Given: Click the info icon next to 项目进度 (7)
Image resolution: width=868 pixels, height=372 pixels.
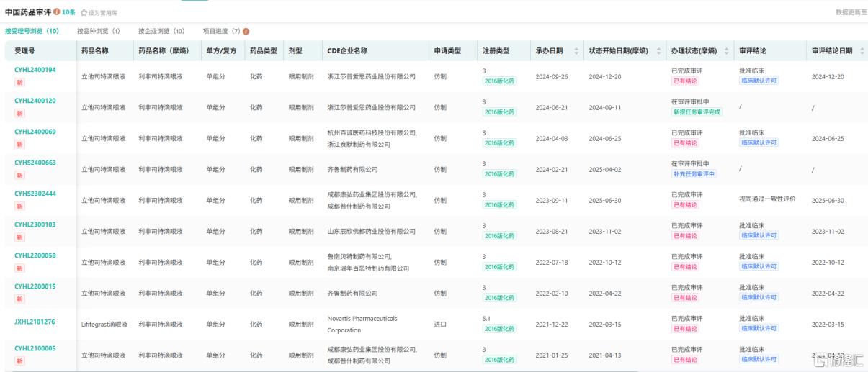Looking at the screenshot, I should pyautogui.click(x=246, y=32).
